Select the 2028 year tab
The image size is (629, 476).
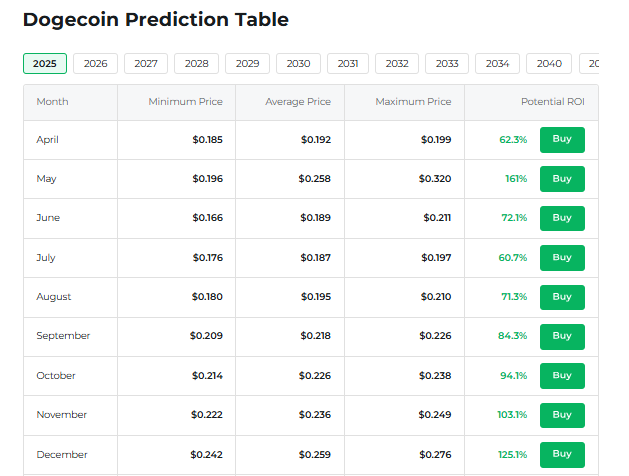[197, 63]
